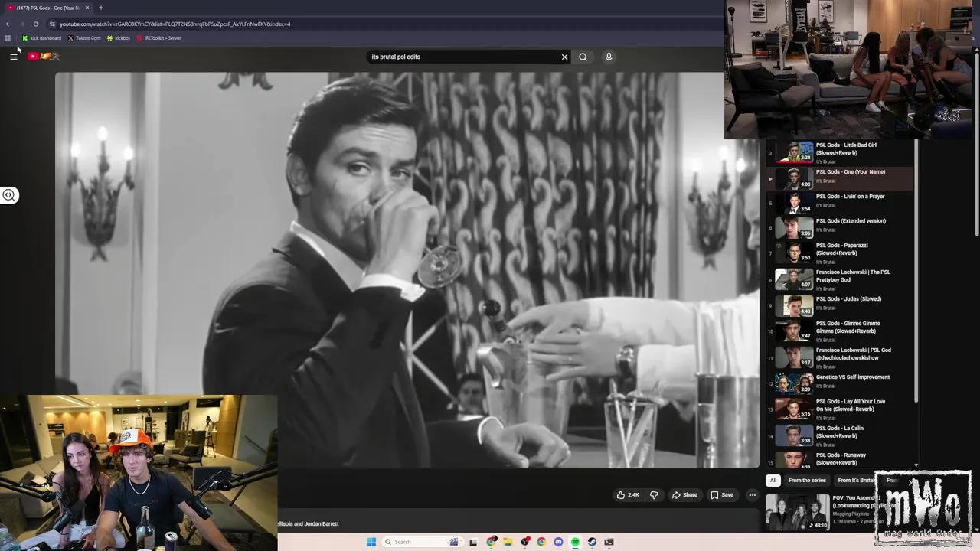980x551 pixels.
Task: Play 'PSL Gods (Extended version)' playlist item
Action: (840, 227)
